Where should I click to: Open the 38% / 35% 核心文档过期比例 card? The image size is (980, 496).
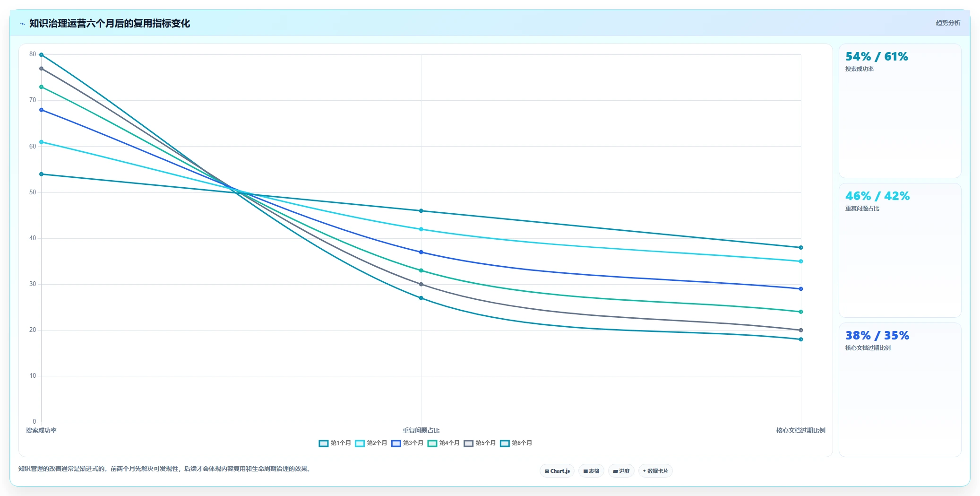[x=900, y=390]
